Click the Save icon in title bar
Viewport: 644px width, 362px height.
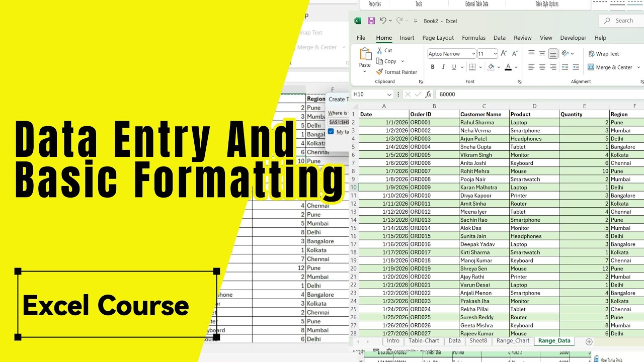point(371,21)
